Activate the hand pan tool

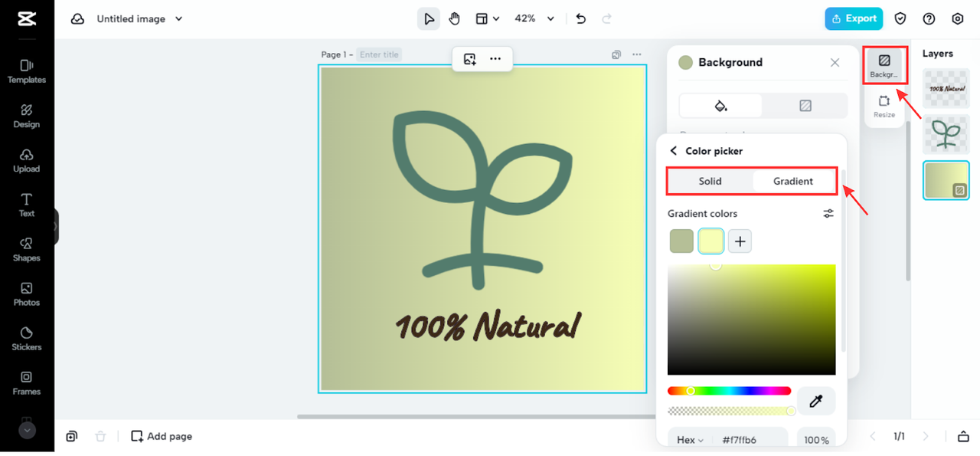pyautogui.click(x=455, y=18)
